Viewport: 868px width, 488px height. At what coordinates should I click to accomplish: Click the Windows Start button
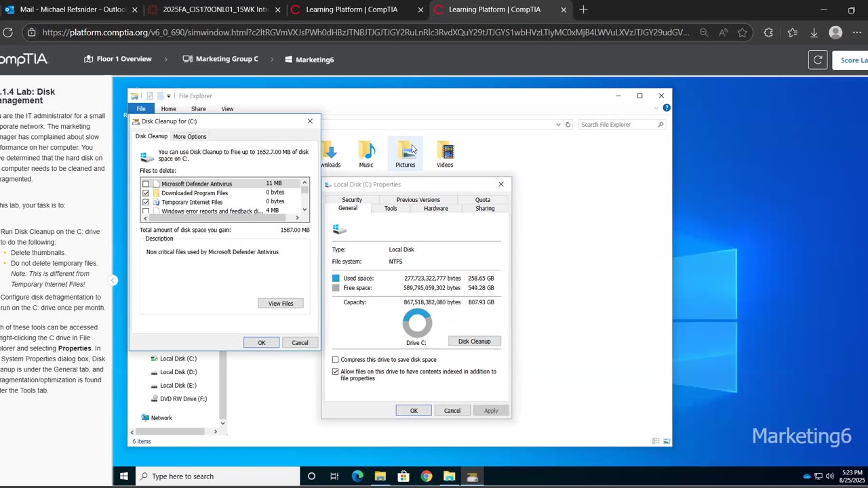coord(124,476)
